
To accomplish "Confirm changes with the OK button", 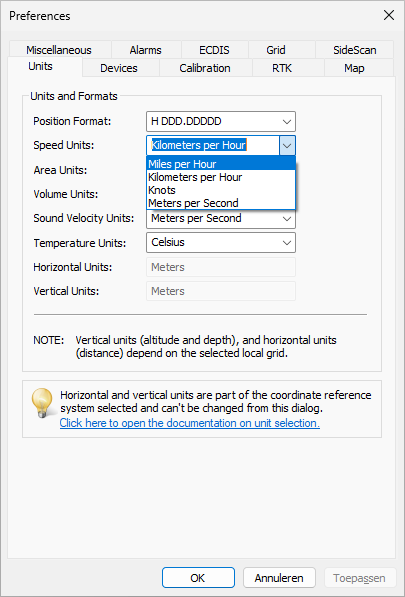I will [198, 578].
